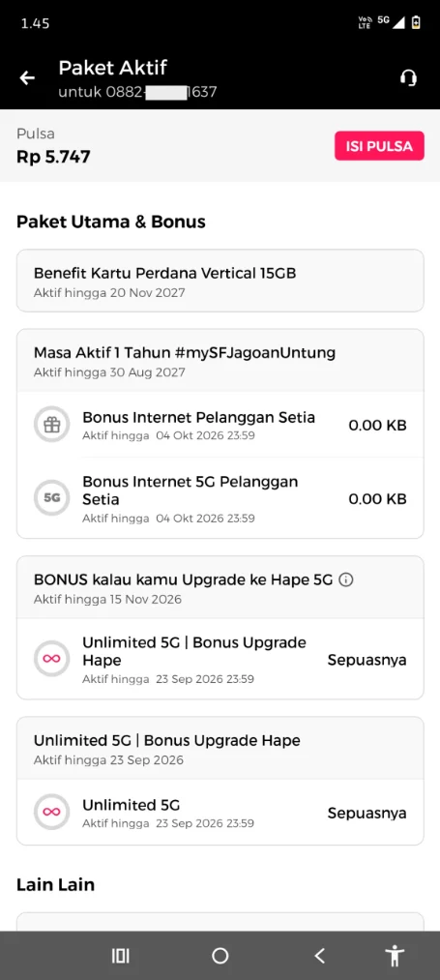Viewport: 440px width, 980px height.
Task: Open the Benefit Kartu Perdana Vertical 15GB card
Action: 220,280
